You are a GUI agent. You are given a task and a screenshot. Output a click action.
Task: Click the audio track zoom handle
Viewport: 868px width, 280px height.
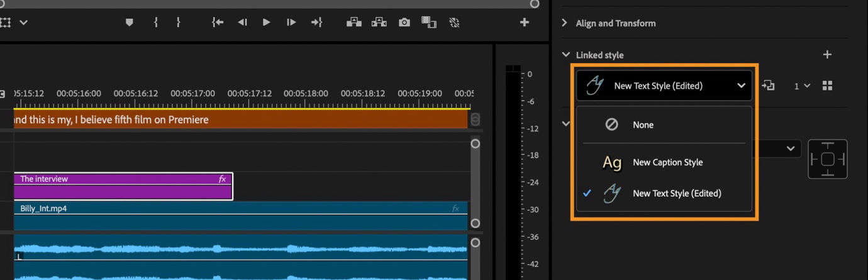click(x=476, y=242)
